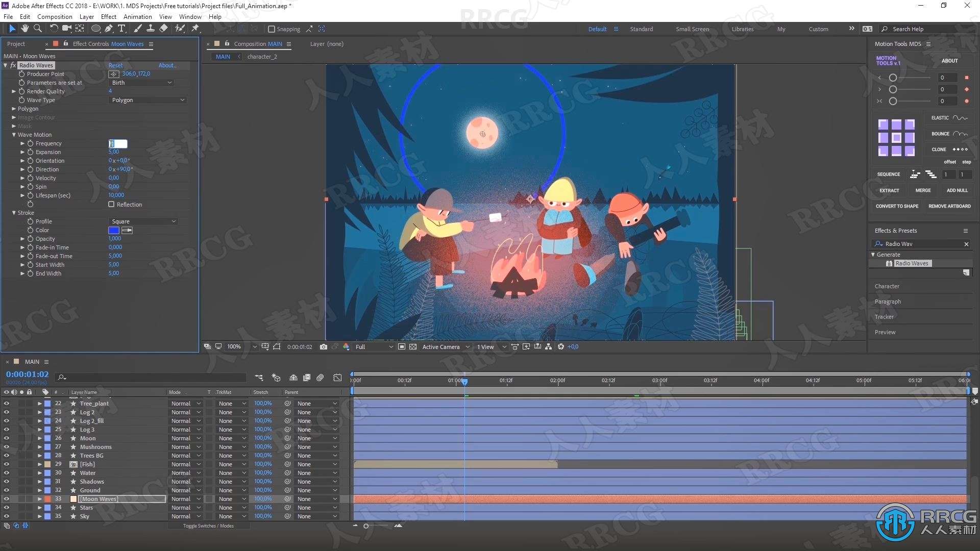980x551 pixels.
Task: Toggle visibility of Moon Waves layer
Action: click(x=6, y=498)
